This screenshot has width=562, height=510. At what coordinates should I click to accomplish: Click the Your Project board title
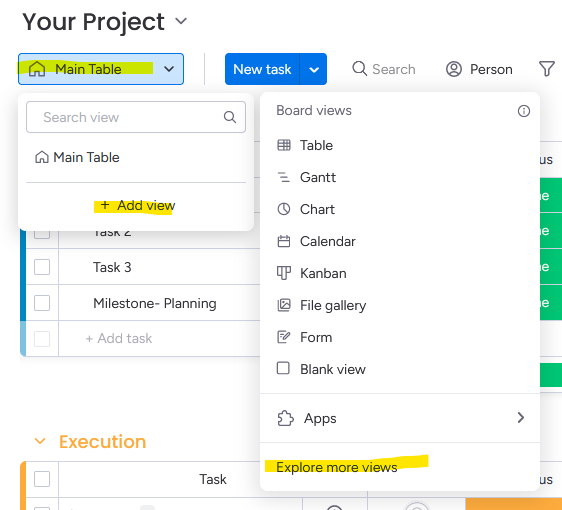[x=94, y=22]
